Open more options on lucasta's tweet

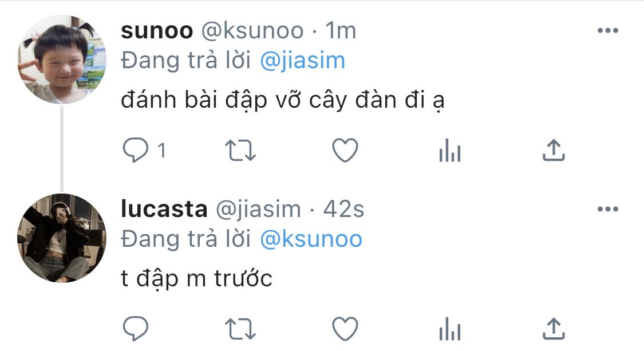click(608, 209)
